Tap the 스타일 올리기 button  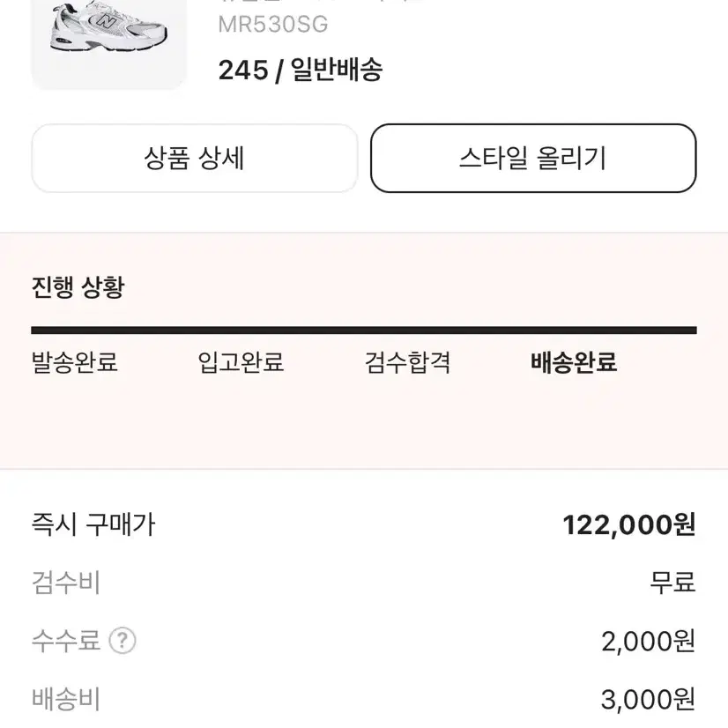click(533, 158)
